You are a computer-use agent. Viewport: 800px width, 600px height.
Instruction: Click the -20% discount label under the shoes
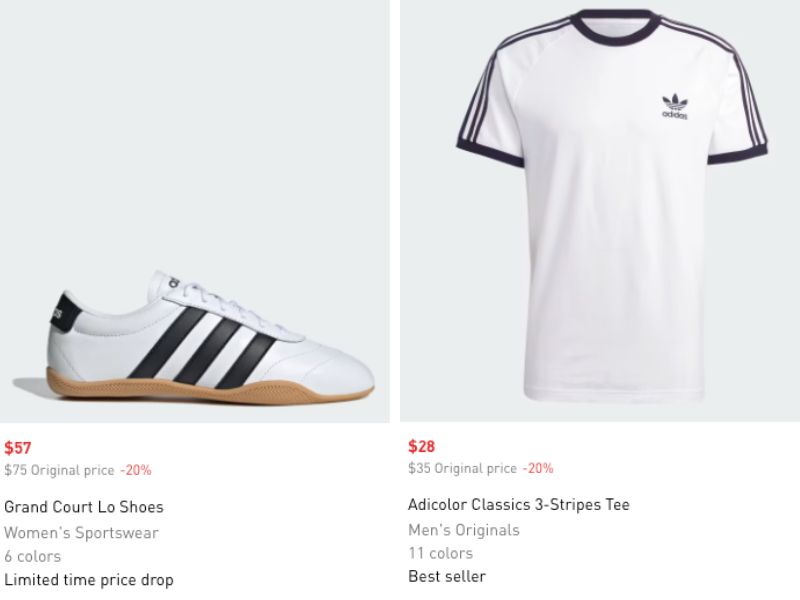coord(136,470)
